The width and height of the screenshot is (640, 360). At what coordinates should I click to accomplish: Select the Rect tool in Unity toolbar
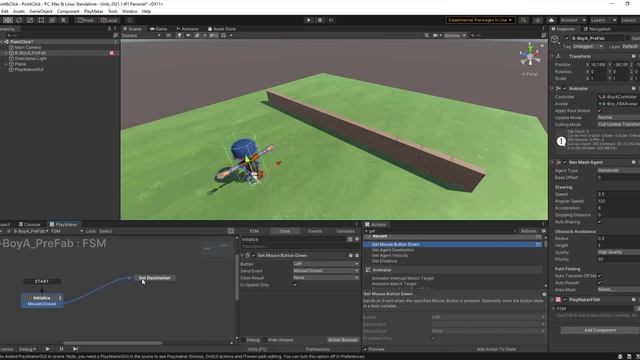[41, 20]
